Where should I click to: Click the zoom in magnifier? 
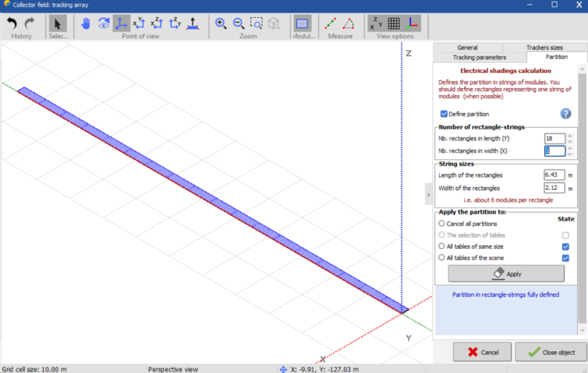click(x=221, y=23)
